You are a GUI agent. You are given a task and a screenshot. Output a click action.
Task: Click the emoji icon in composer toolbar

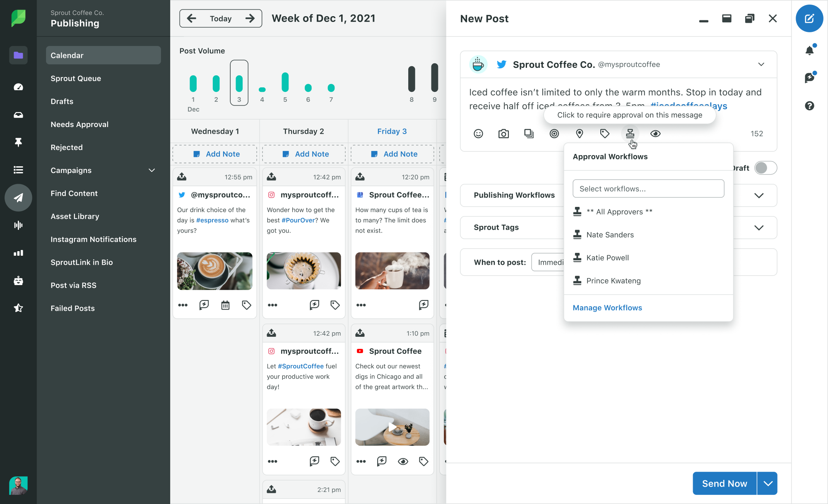(477, 134)
